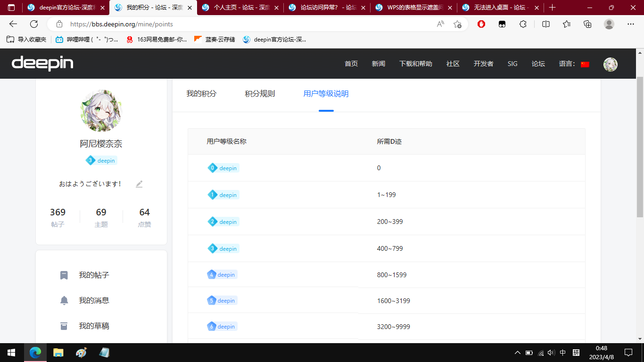Start Read Aloud from the address bar
The height and width of the screenshot is (362, 644).
coord(440,24)
